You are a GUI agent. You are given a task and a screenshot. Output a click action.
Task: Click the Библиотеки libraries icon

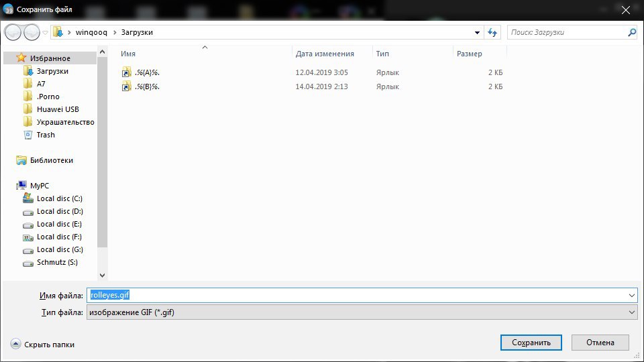click(21, 160)
